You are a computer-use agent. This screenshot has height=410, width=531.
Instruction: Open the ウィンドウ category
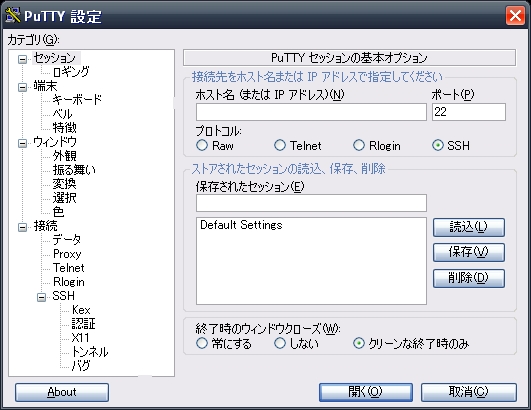55,142
